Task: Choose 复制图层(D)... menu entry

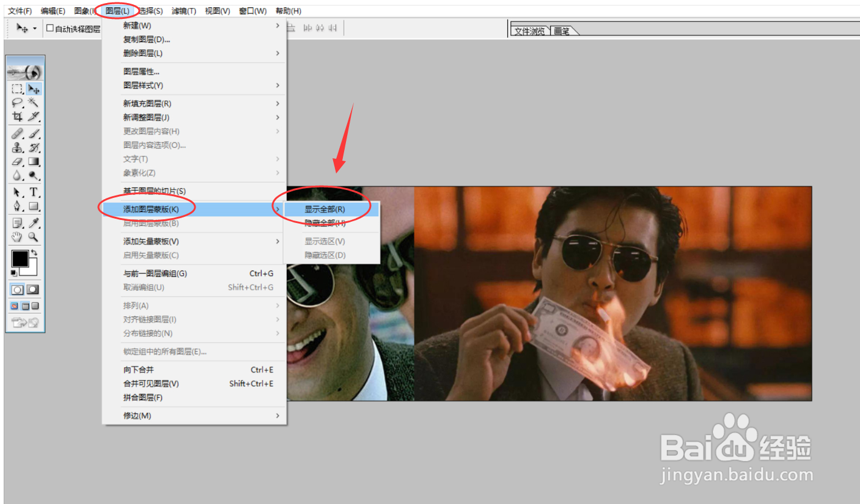Action: click(x=194, y=40)
